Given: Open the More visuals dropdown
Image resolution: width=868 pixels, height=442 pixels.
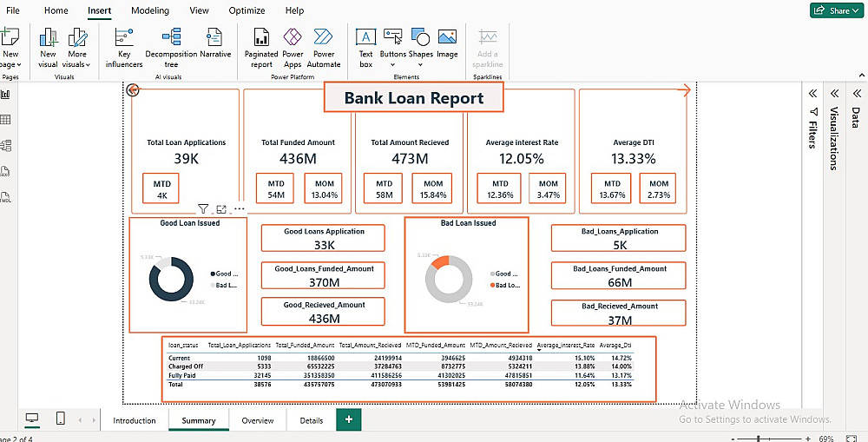Looking at the screenshot, I should (x=77, y=48).
